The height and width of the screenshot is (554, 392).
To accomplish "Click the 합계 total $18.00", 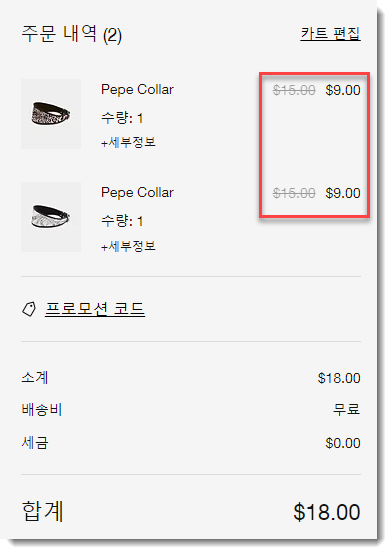I will point(327,512).
